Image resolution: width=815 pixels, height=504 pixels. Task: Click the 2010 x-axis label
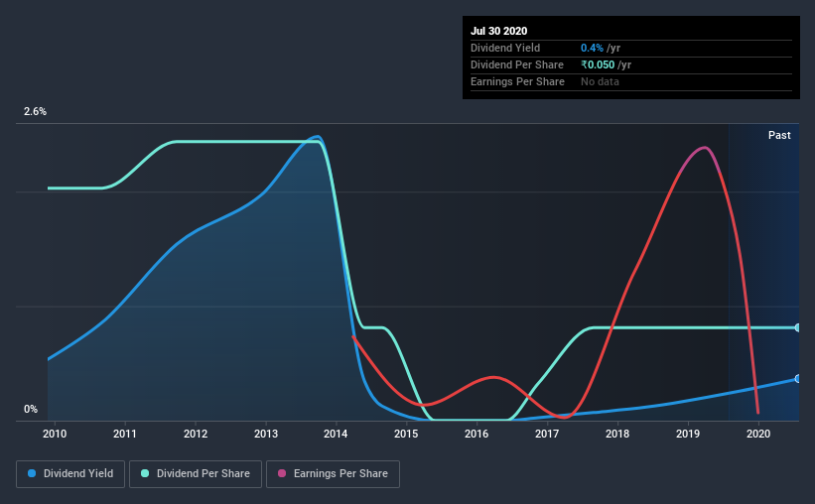click(55, 434)
